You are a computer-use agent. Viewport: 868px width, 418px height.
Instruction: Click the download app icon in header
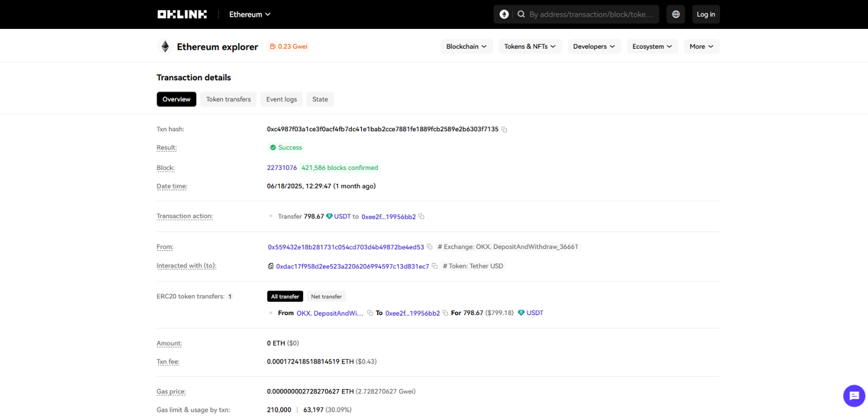504,14
